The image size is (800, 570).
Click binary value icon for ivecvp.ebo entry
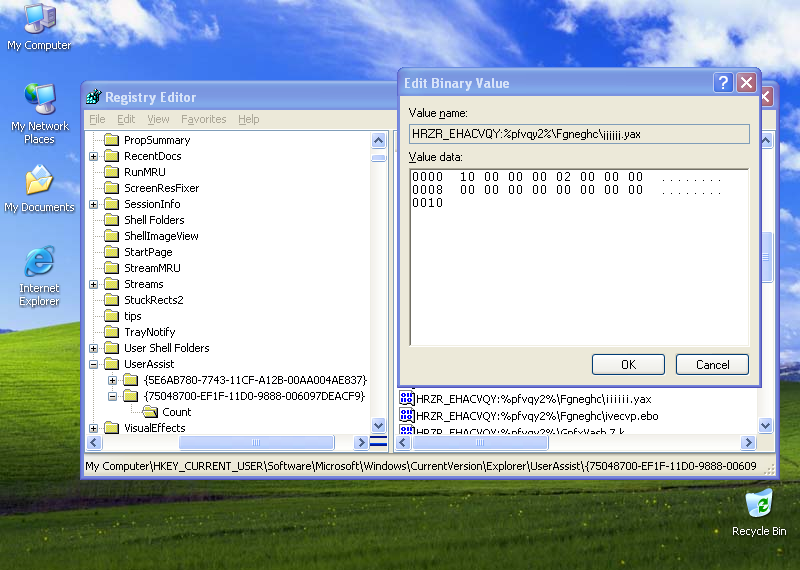pyautogui.click(x=407, y=415)
